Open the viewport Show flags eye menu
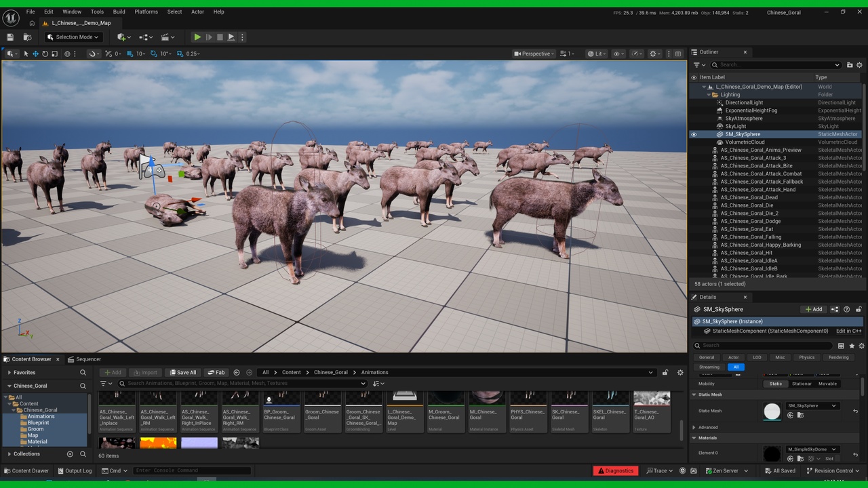Image resolution: width=868 pixels, height=488 pixels. click(x=618, y=54)
